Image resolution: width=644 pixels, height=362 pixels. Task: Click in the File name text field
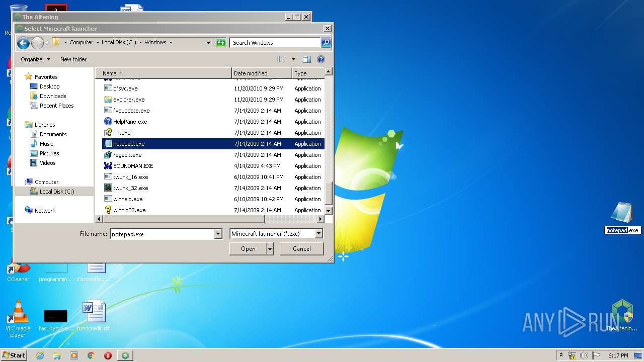(x=162, y=234)
